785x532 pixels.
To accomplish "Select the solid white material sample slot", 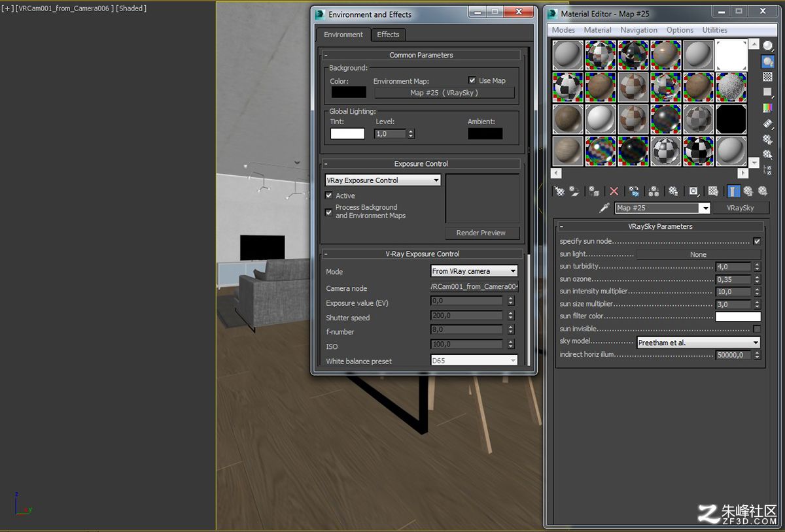I will [731, 56].
